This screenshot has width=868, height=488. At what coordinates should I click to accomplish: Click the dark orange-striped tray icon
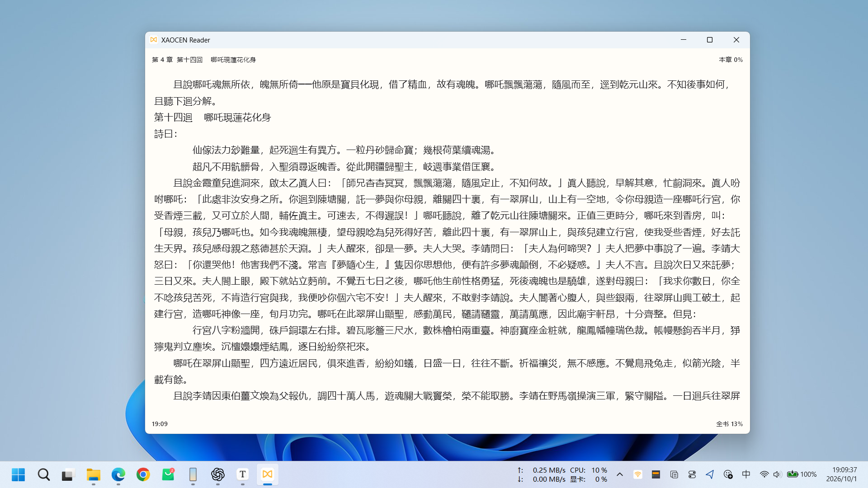[656, 474]
